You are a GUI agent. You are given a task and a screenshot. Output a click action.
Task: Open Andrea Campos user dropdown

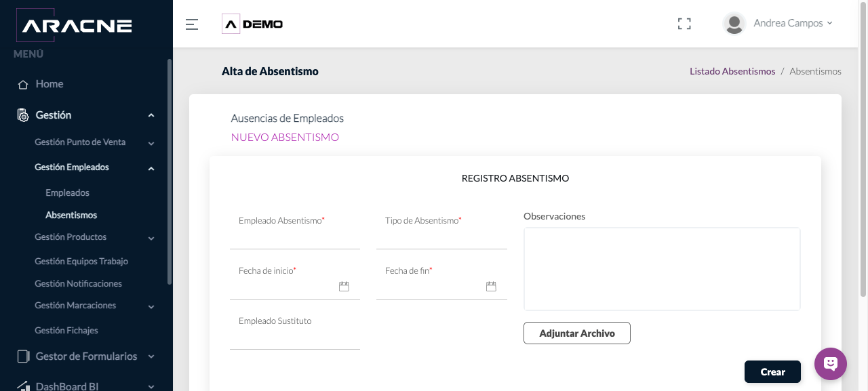click(x=792, y=23)
